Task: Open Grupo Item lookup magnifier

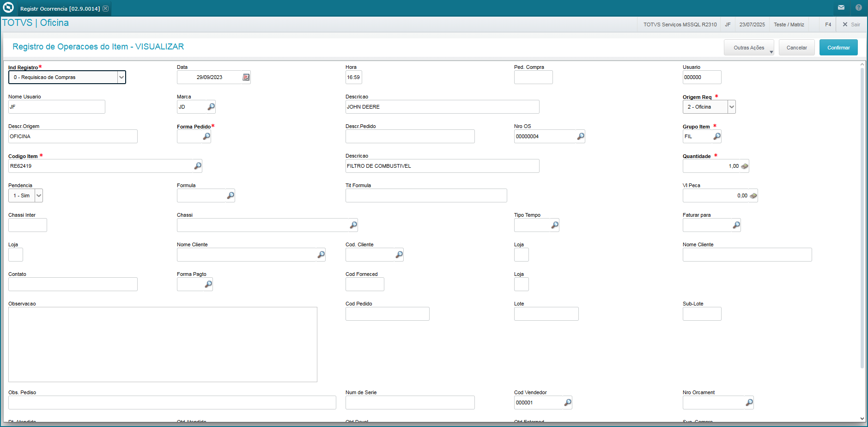Action: pyautogui.click(x=717, y=136)
